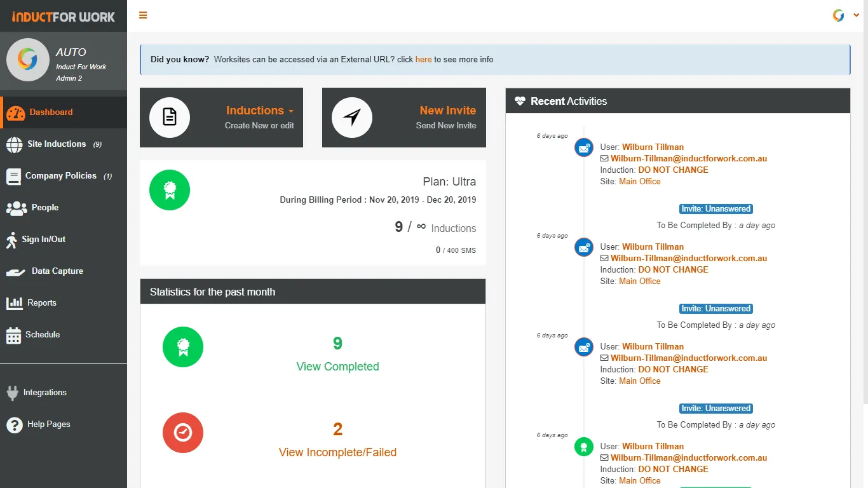
Task: Click second Wilburn-Tillman email address
Action: [689, 259]
